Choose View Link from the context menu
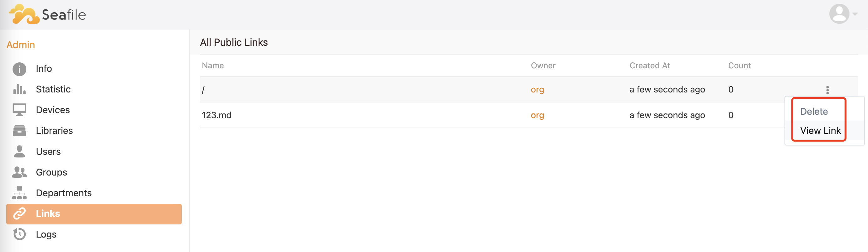The height and width of the screenshot is (252, 868). click(x=820, y=130)
